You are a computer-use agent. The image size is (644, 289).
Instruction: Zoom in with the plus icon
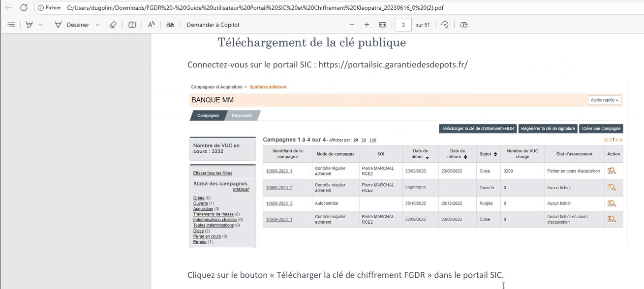(367, 25)
